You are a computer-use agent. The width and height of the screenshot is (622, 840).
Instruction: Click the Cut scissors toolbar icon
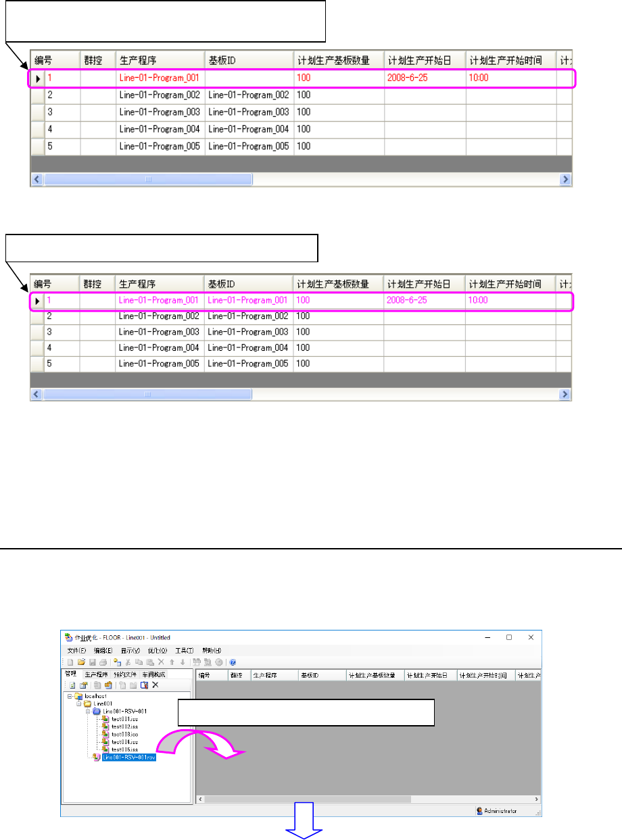tap(128, 662)
